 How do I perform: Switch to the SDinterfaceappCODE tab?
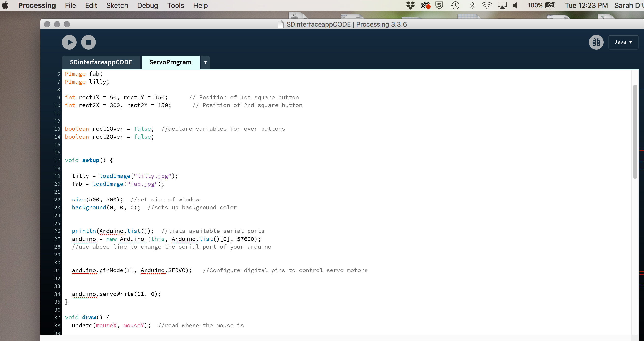[101, 62]
